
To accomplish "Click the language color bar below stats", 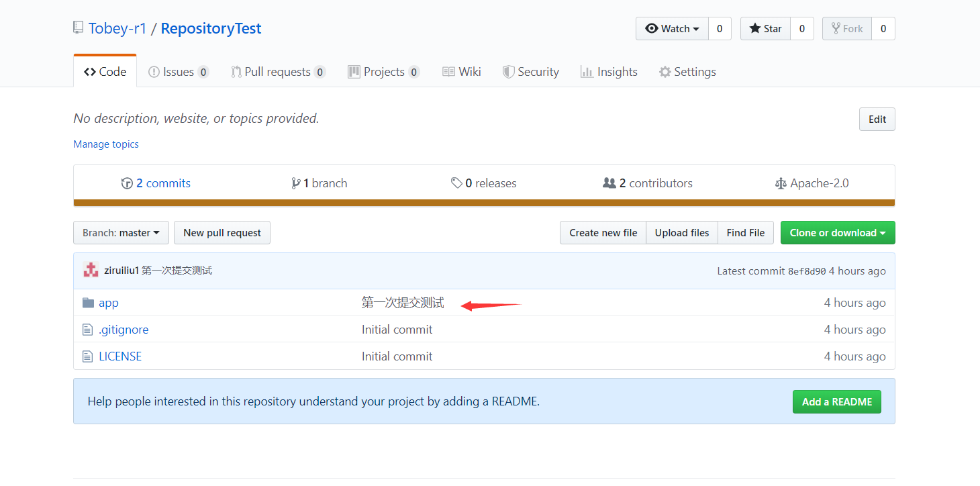I will 484,203.
